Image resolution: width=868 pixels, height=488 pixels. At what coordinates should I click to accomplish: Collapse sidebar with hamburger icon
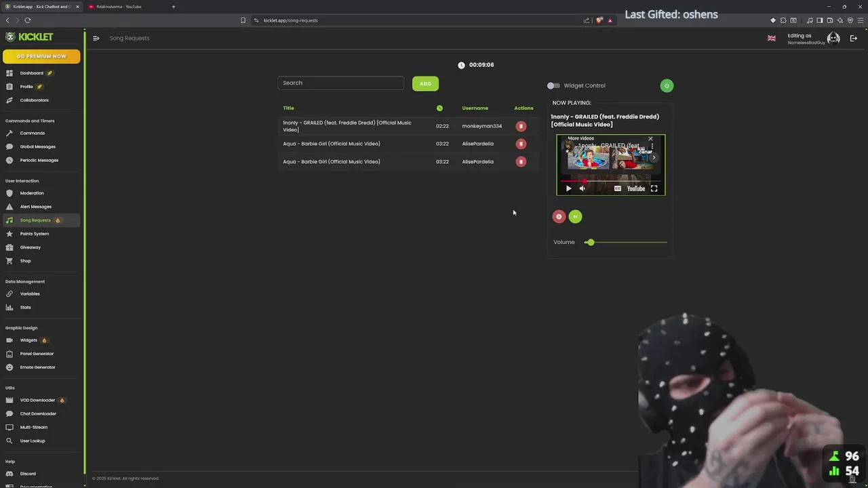coord(96,38)
